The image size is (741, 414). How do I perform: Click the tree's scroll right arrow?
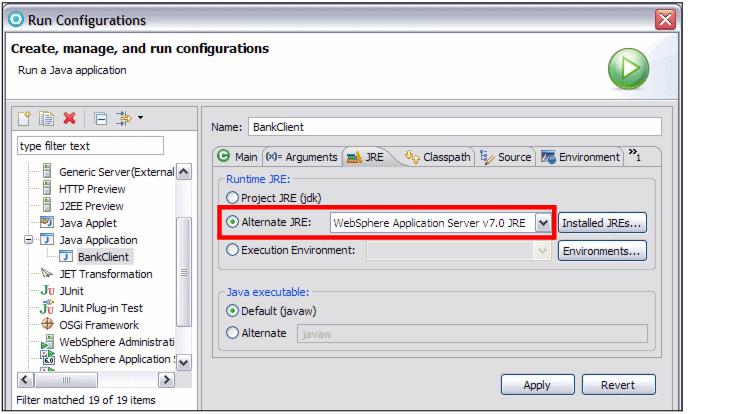(x=166, y=380)
